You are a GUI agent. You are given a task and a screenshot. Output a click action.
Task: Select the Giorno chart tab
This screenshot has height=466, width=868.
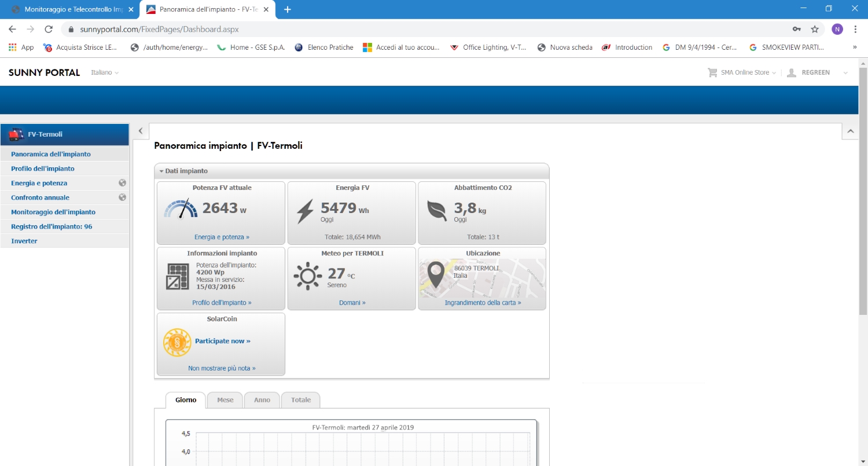point(186,400)
